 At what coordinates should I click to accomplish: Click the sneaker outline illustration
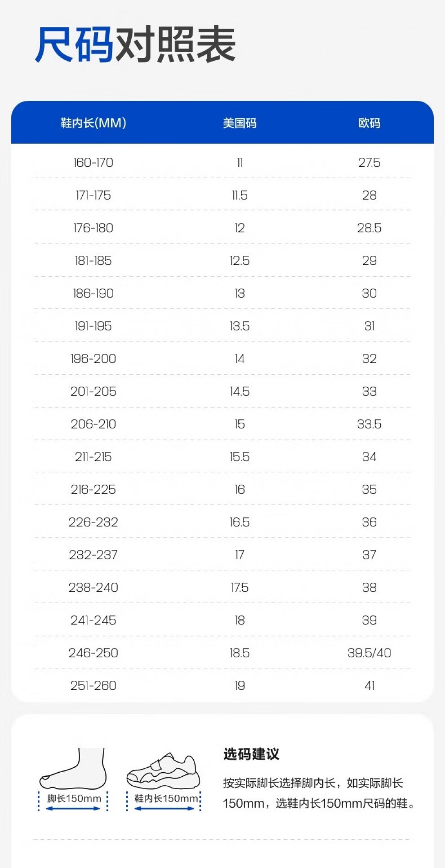click(164, 772)
